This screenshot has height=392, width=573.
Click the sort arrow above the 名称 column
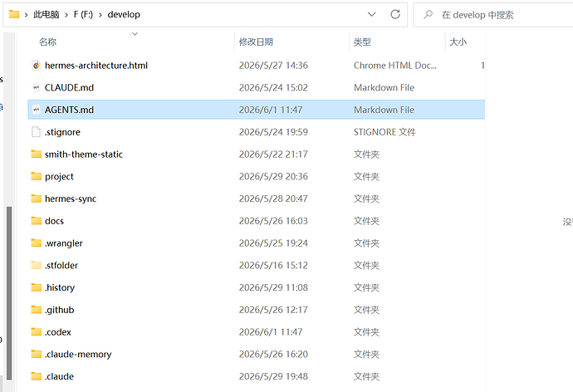(135, 34)
